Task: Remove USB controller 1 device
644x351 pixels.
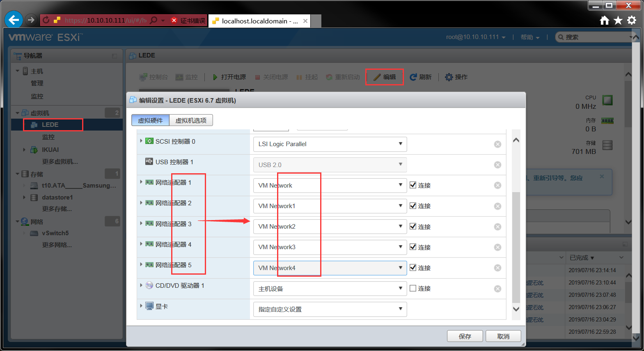Action: [497, 165]
